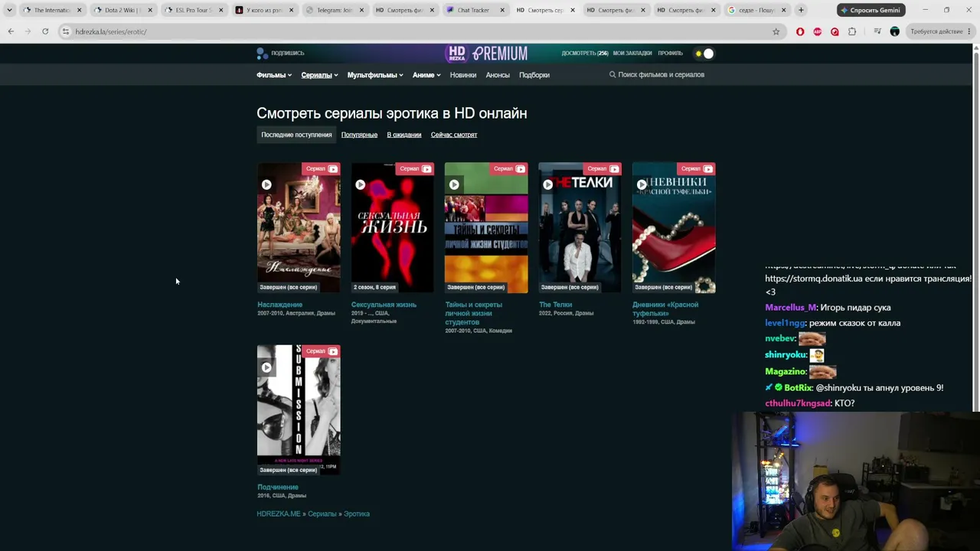Open the Подчинение title link
Screen dimensions: 980x551
pyautogui.click(x=278, y=487)
